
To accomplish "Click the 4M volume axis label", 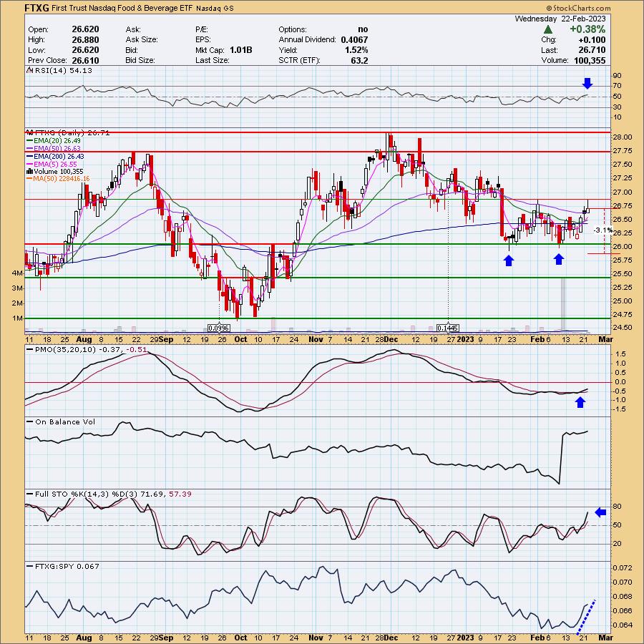I will tap(18, 273).
